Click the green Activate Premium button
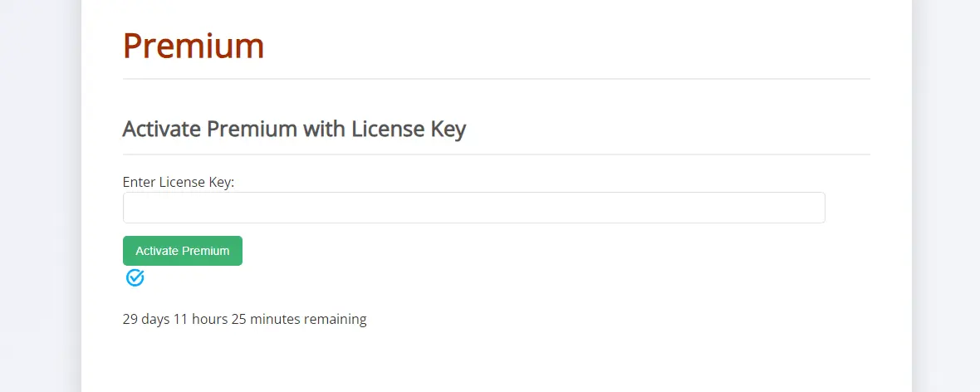 point(183,251)
